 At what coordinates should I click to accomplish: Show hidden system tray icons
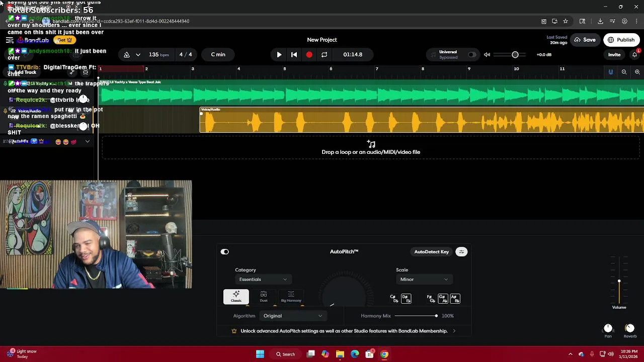click(570, 354)
